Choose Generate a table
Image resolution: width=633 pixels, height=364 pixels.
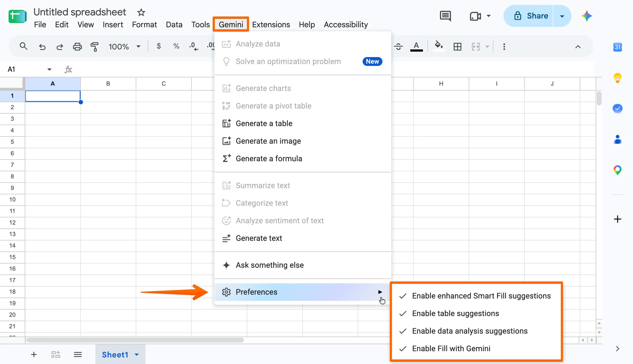point(303,123)
